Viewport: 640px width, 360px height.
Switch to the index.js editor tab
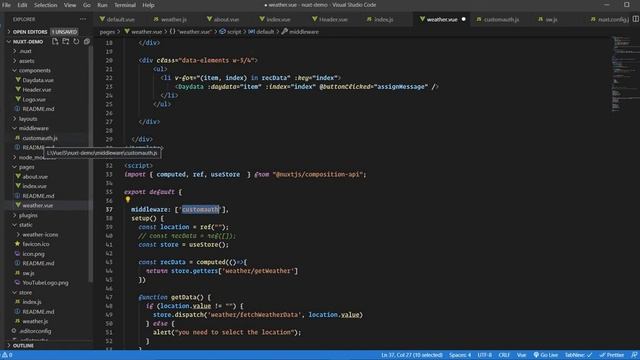pyautogui.click(x=383, y=19)
